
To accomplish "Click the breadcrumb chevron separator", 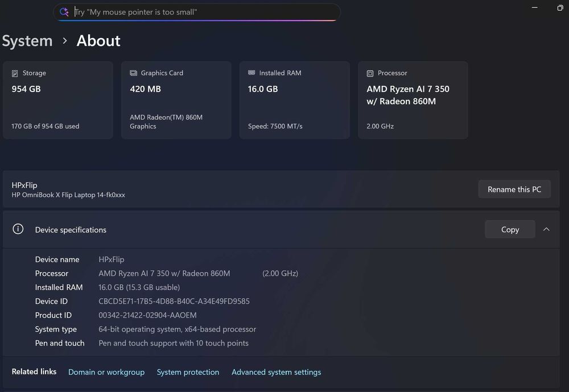I will 65,40.
